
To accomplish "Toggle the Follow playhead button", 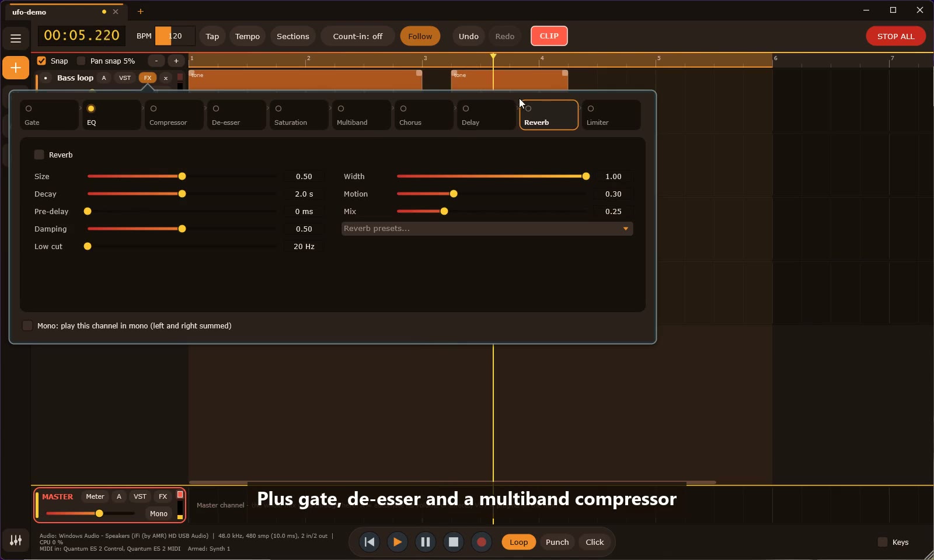I will (x=420, y=36).
